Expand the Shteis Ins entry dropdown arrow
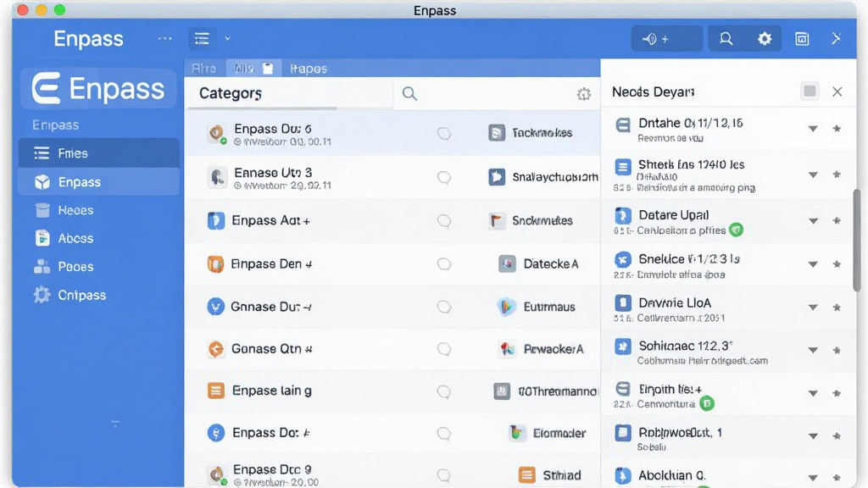 (x=813, y=175)
